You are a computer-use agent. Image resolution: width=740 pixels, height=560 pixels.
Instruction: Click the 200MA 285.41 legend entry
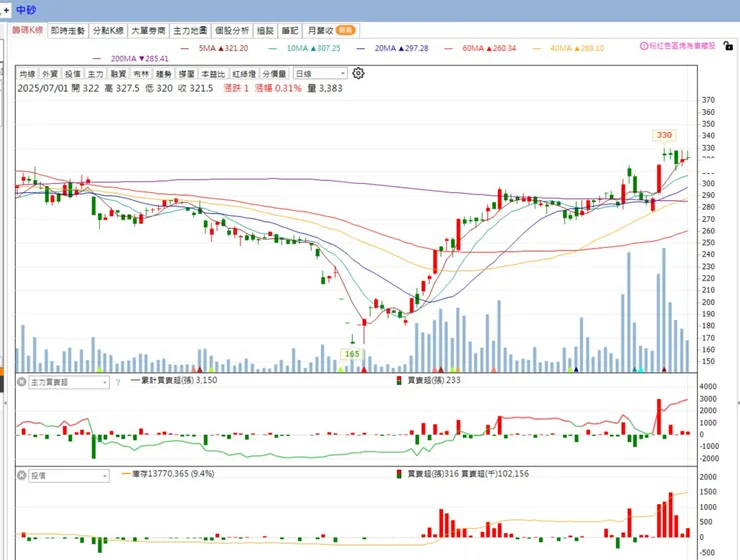[x=131, y=59]
